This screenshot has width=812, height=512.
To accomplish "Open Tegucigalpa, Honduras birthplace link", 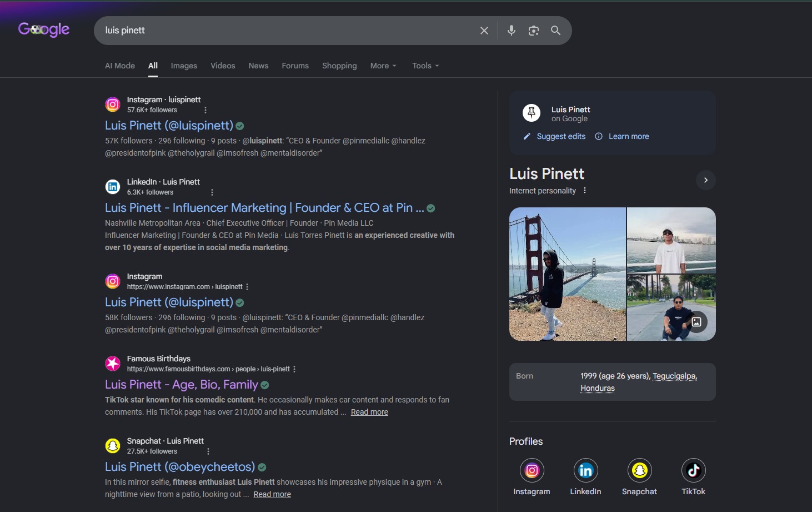I will coord(639,382).
